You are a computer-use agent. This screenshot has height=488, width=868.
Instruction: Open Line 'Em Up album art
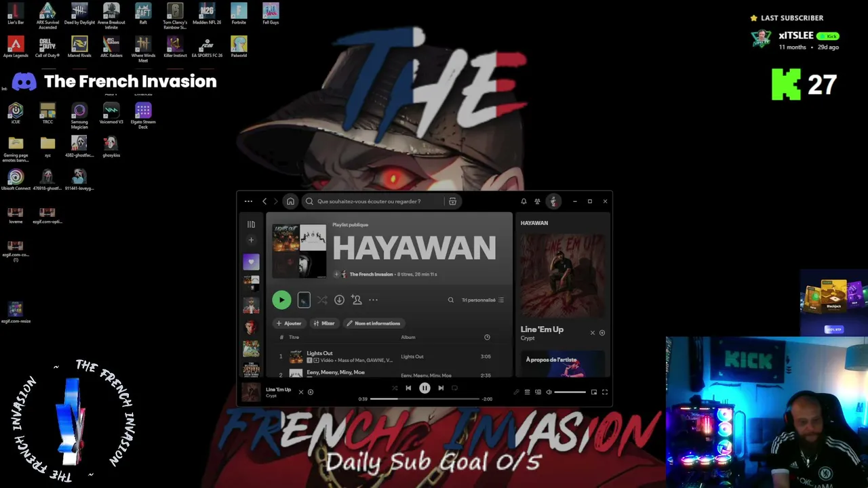tap(562, 276)
